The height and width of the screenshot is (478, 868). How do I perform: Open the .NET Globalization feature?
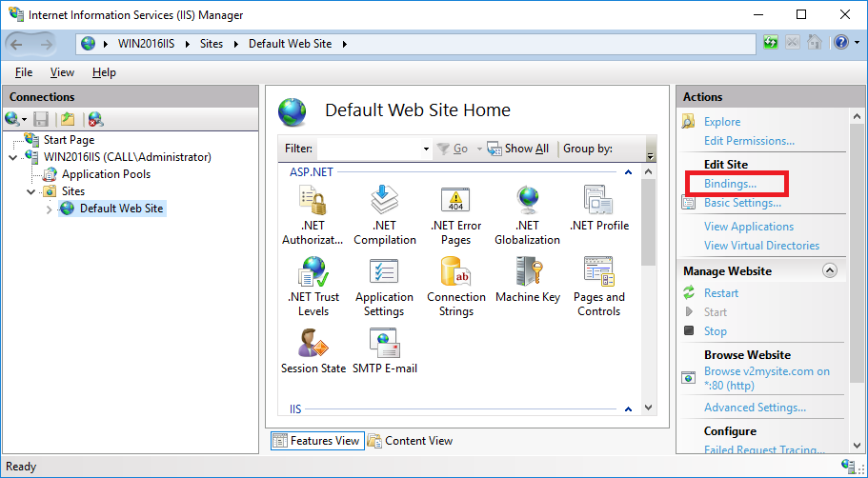pos(527,215)
